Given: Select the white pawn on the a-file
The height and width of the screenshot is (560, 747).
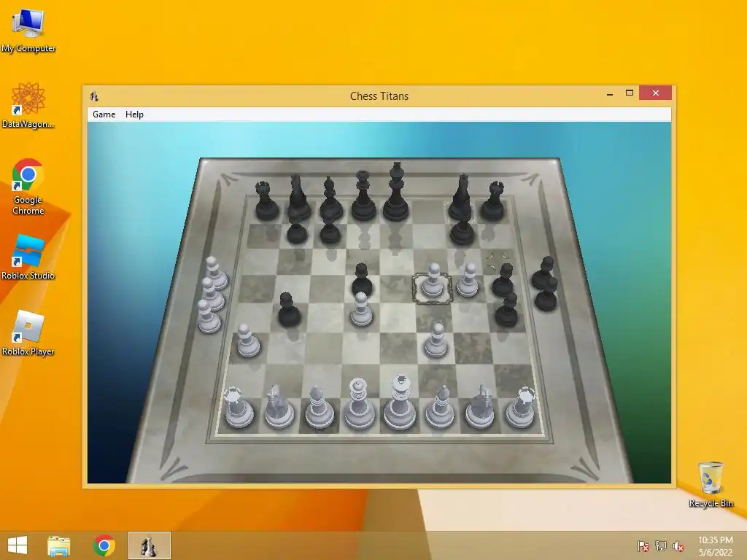Looking at the screenshot, I should pos(248,341).
